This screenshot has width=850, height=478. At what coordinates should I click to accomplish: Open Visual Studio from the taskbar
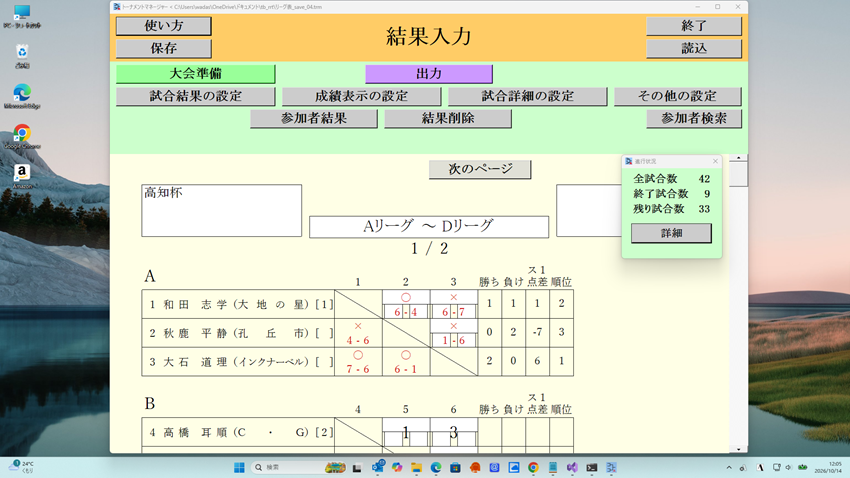coord(572,467)
